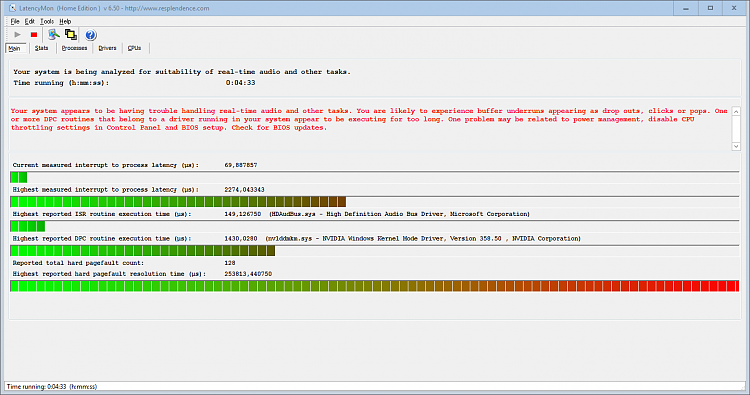This screenshot has width=750, height=395.
Task: Click the hard pagefault resolution time bar
Action: coord(375,286)
